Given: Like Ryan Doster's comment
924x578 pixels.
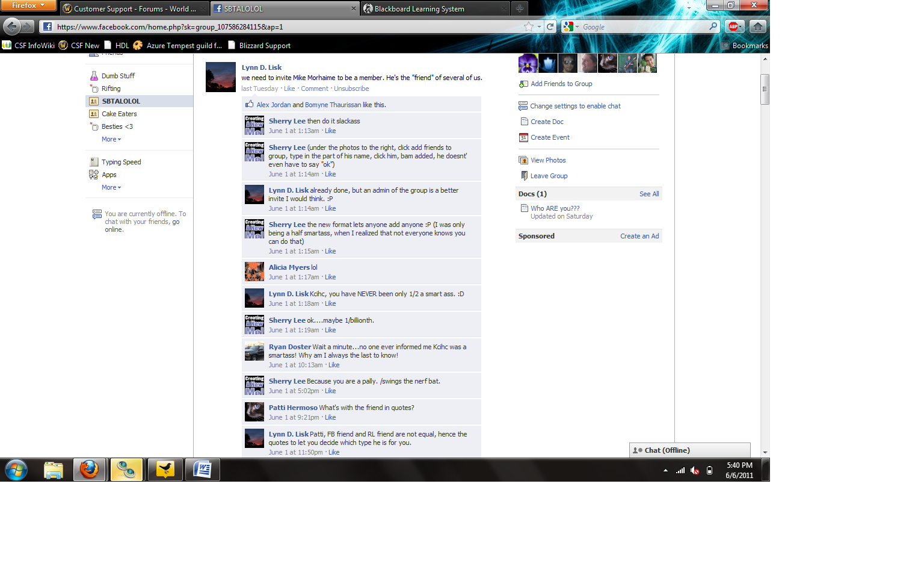Looking at the screenshot, I should [334, 365].
